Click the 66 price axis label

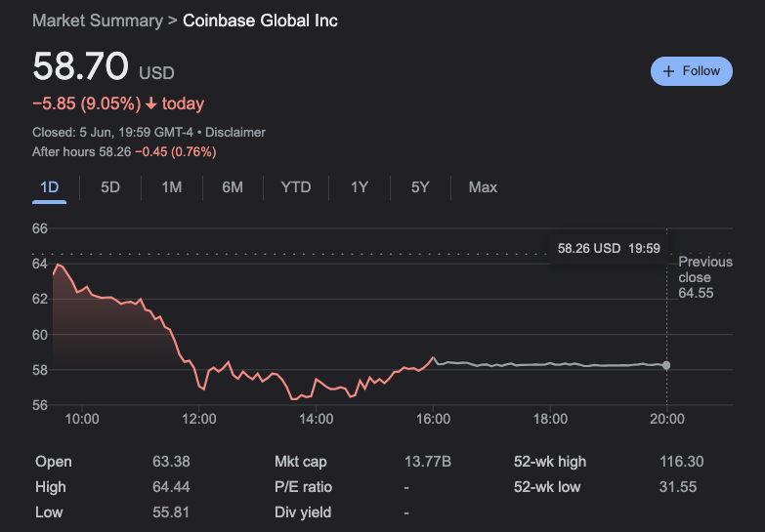(x=40, y=228)
